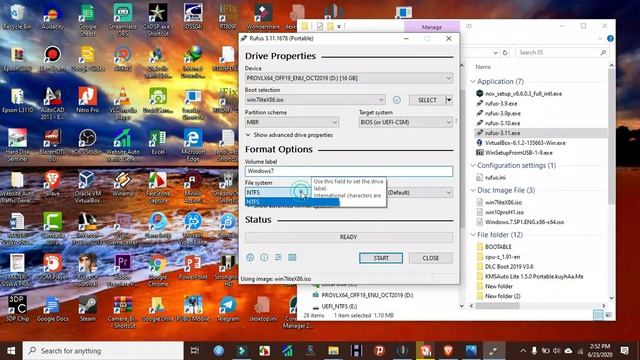640x360 pixels.
Task: Open Google Sheets desktop shortcut
Action: [x=88, y=20]
